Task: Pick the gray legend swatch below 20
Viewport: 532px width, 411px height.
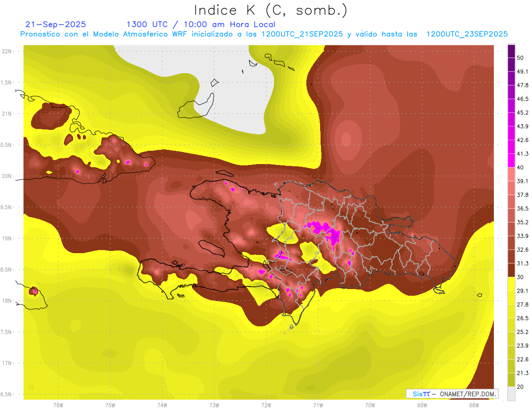Action: (511, 394)
